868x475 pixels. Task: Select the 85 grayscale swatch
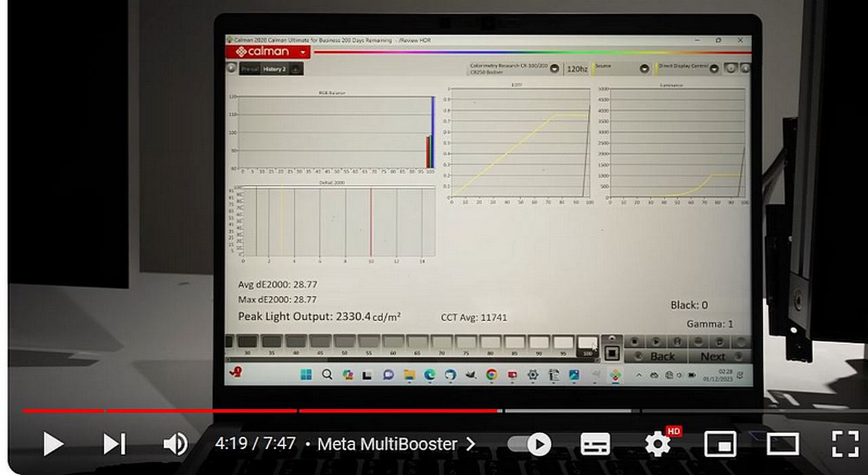pyautogui.click(x=515, y=342)
